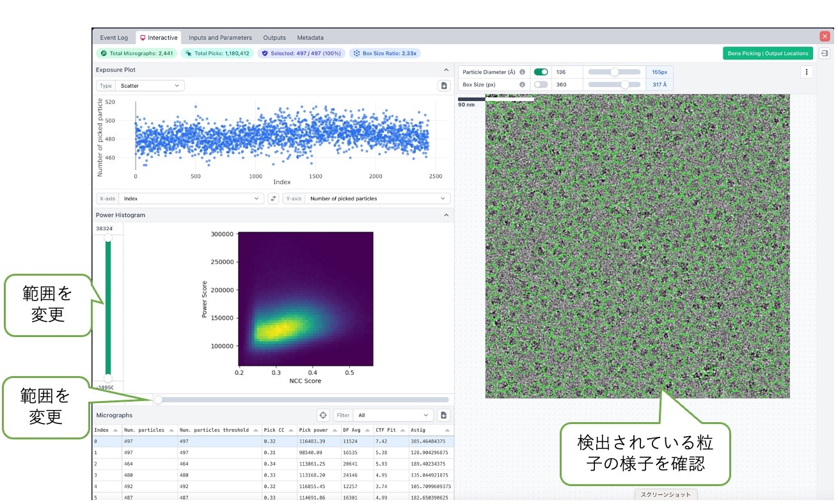Click the collapse-panel icon beside Done Picking
This screenshot has height=504, width=838.
pos(825,54)
